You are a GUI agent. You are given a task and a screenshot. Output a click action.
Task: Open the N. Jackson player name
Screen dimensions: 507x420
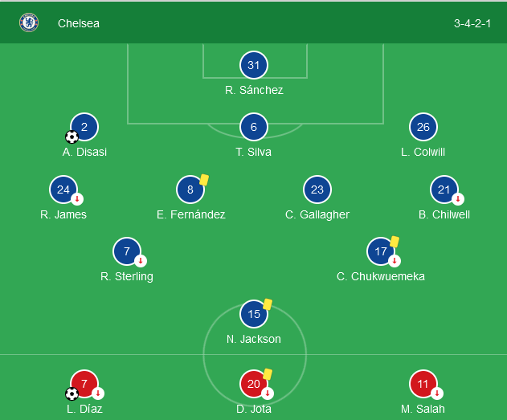coord(254,339)
